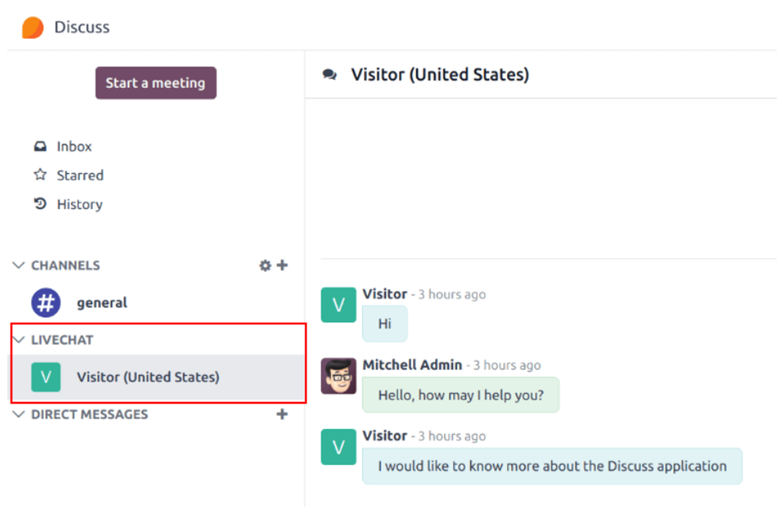Viewport: 780px width, 507px height.
Task: Click the general channel hash icon
Action: (x=46, y=303)
